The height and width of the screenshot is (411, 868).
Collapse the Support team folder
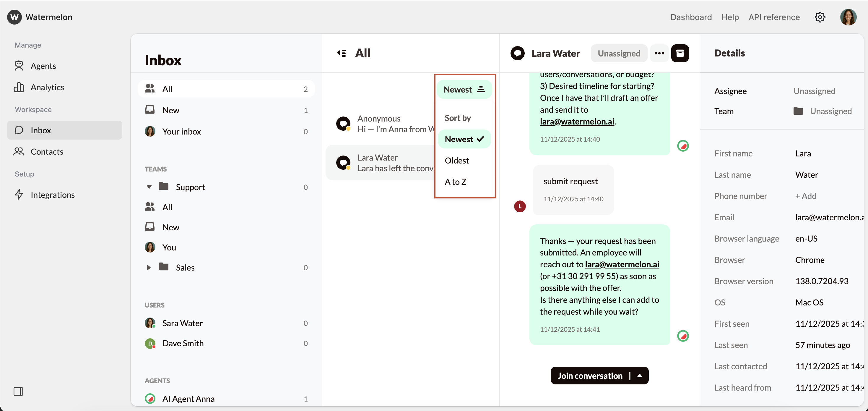pos(149,187)
